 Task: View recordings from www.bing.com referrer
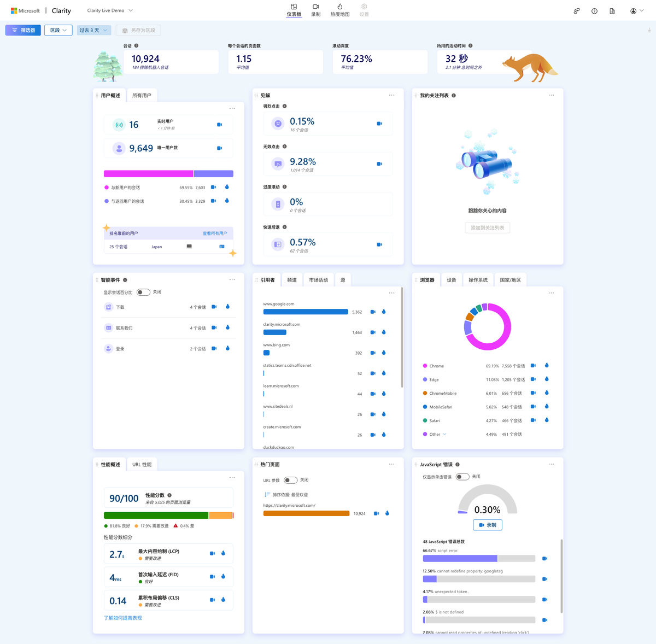pyautogui.click(x=373, y=353)
